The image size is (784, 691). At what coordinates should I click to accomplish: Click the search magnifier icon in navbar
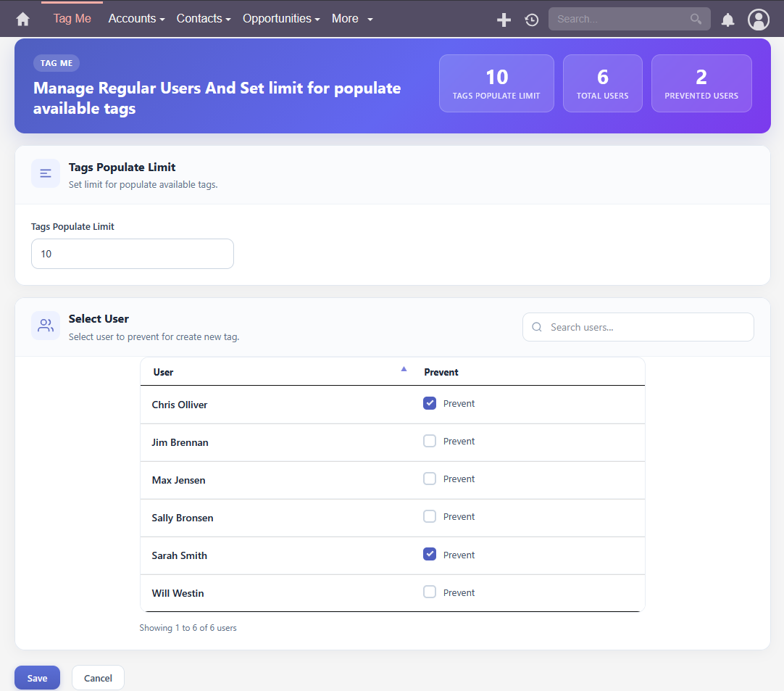tap(696, 19)
